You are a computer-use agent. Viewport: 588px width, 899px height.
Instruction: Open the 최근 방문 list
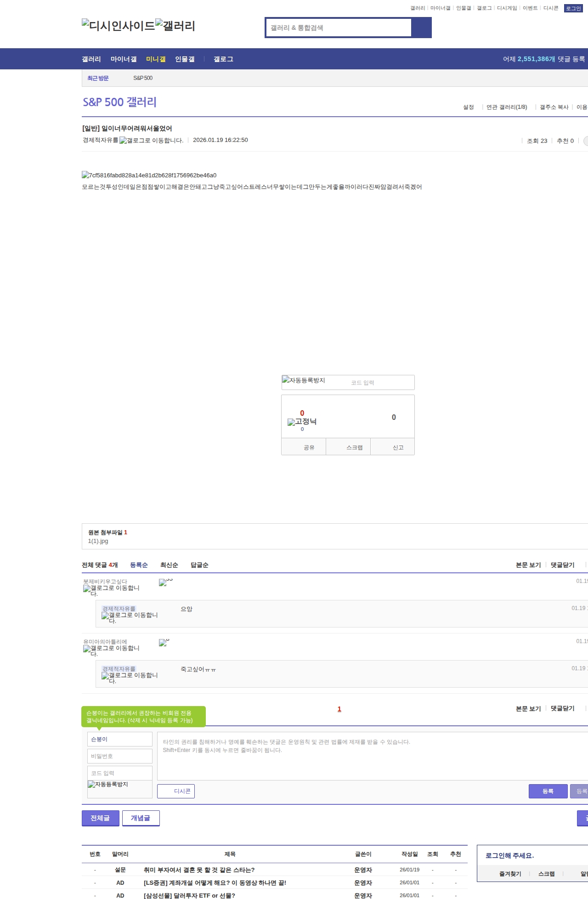point(98,78)
